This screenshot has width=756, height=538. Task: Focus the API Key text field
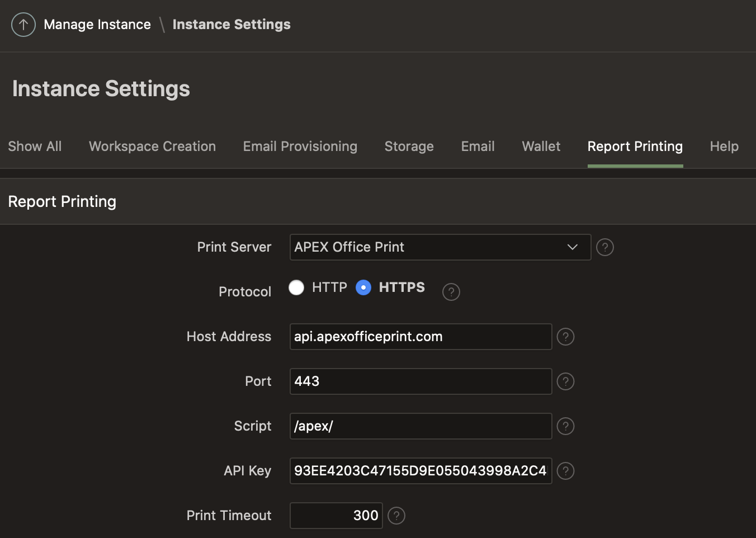coord(420,471)
